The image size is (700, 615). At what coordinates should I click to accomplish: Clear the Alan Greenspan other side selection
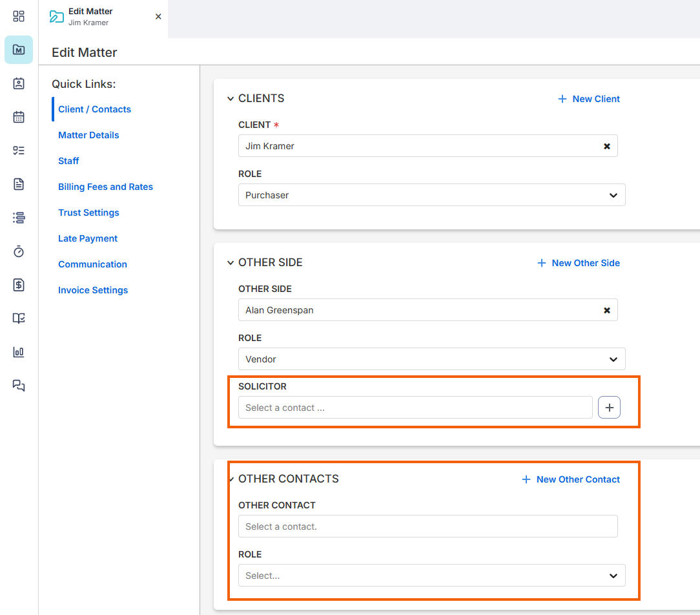tap(607, 310)
